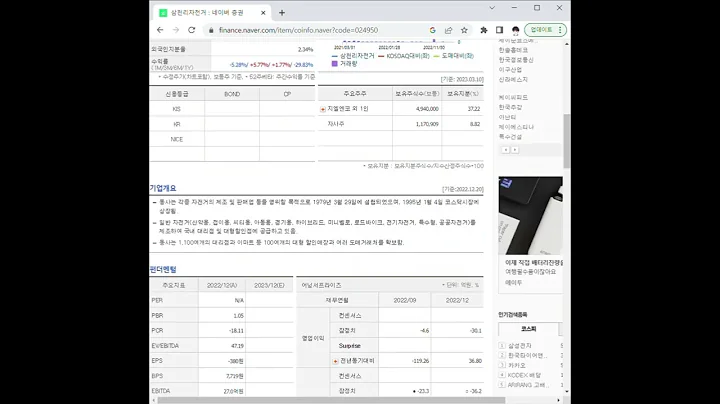720x404 pixels.
Task: Open 신라에스지 in the sidebar list
Action: click(x=513, y=79)
